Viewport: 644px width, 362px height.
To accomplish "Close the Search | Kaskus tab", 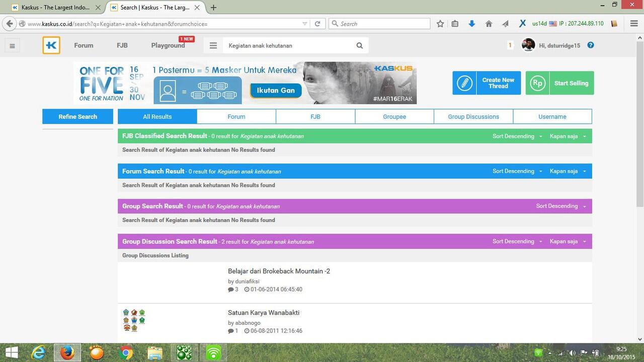I will click(x=197, y=8).
